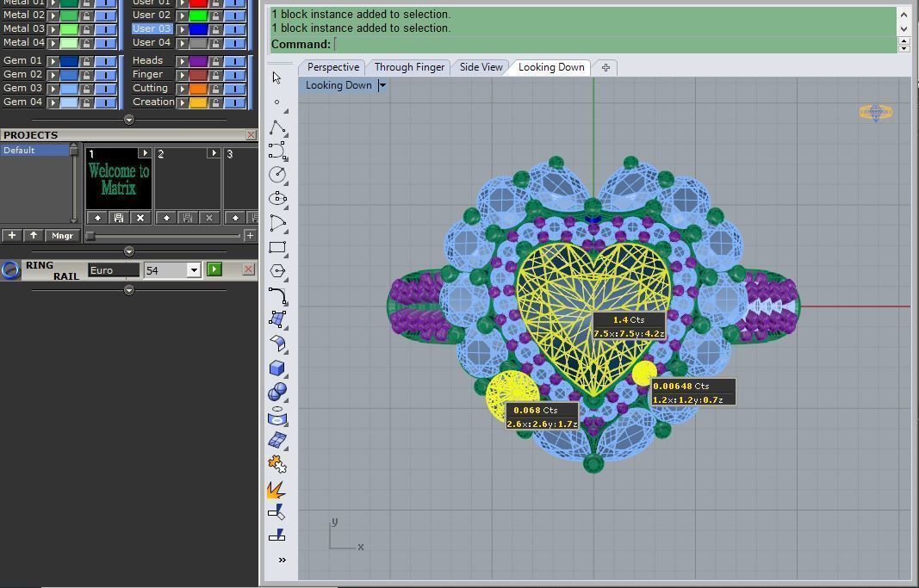Save project slot 1
919x588 pixels.
(x=119, y=218)
